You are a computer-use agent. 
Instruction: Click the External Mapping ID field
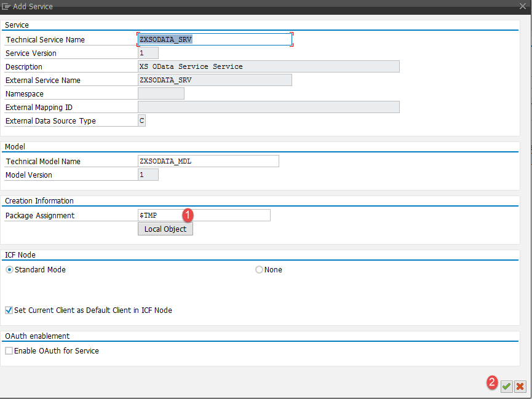coord(268,107)
